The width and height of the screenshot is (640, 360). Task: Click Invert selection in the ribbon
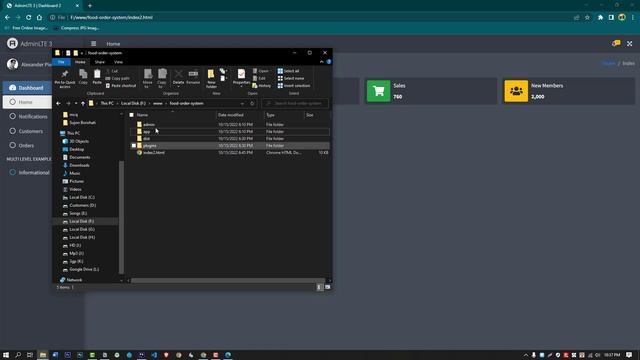[294, 86]
